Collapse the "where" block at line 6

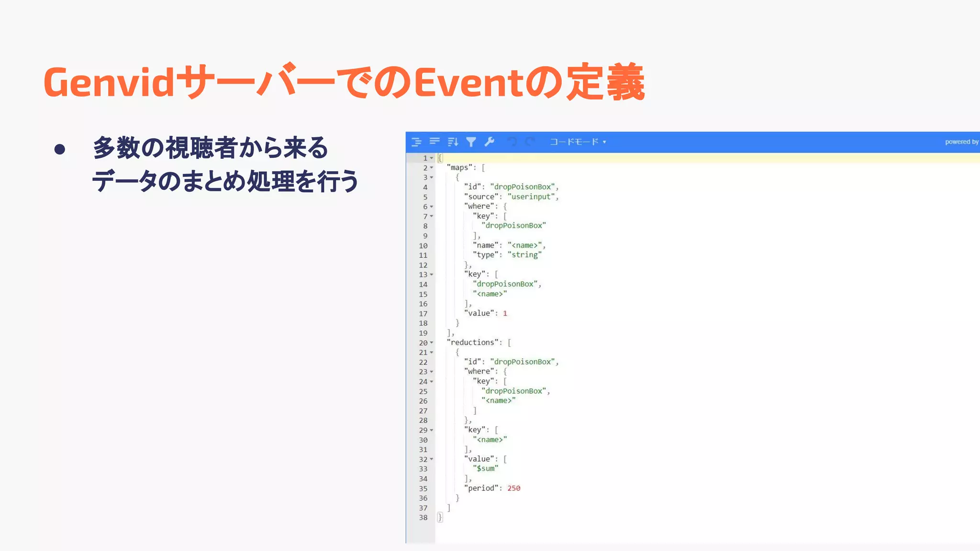point(432,207)
